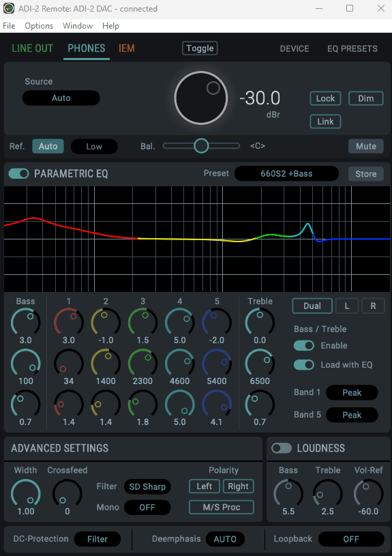Switch to the LINE OUT tab
Image resolution: width=392 pixels, height=556 pixels.
click(x=33, y=48)
